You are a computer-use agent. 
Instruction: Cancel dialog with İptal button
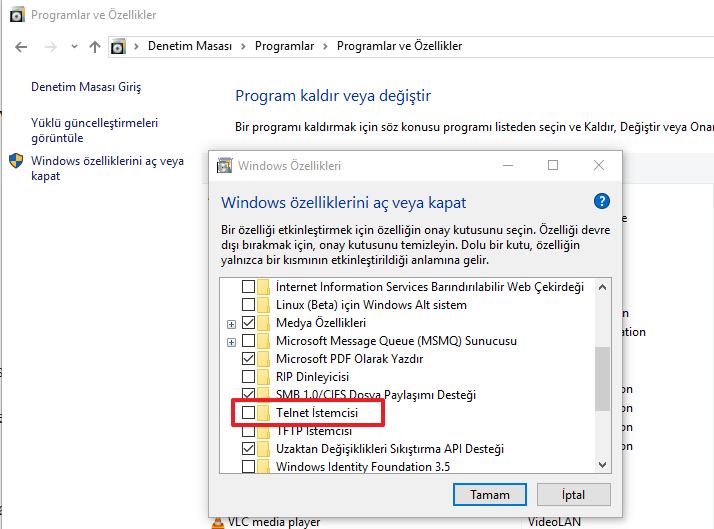[x=574, y=494]
